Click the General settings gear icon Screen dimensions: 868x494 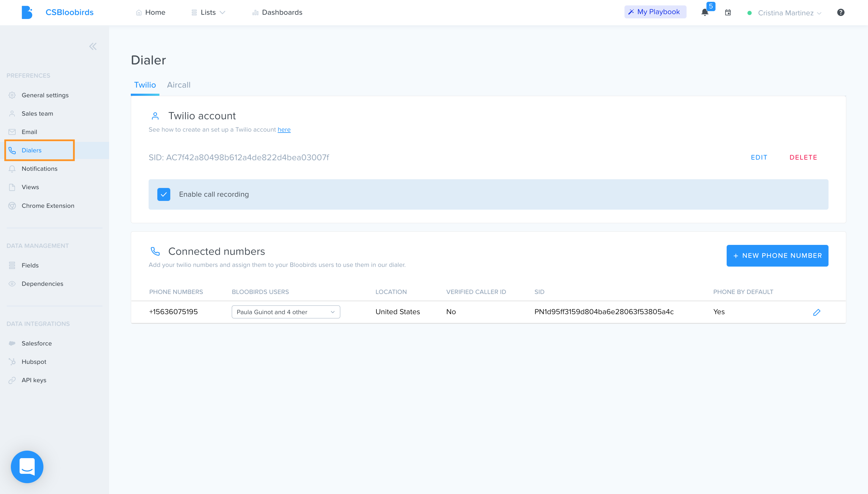click(12, 95)
